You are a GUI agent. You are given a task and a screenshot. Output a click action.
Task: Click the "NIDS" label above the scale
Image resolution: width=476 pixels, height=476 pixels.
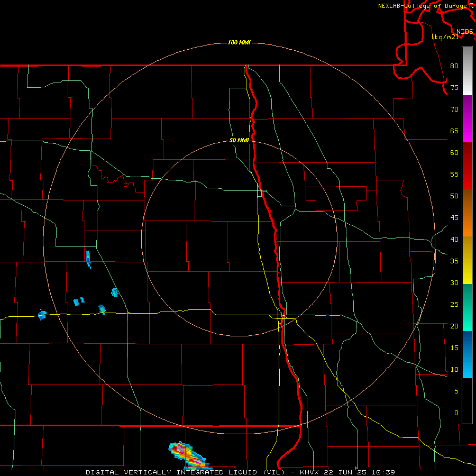464,31
